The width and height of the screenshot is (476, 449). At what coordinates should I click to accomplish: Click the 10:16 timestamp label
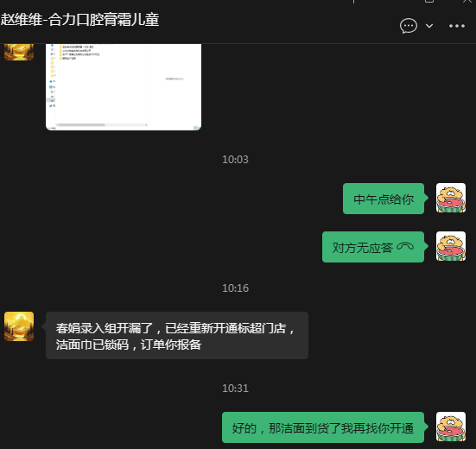click(x=235, y=288)
